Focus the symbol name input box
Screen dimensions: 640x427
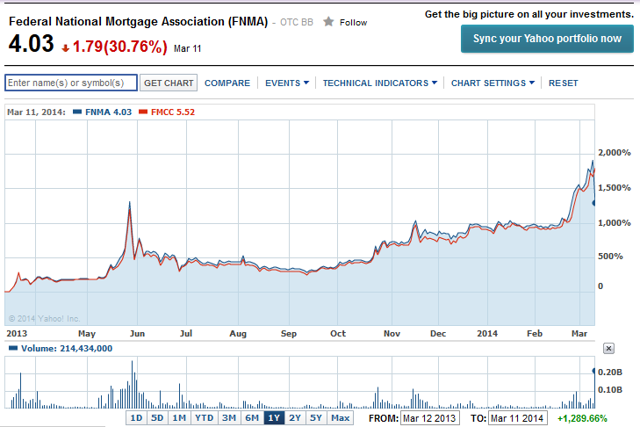pos(71,83)
